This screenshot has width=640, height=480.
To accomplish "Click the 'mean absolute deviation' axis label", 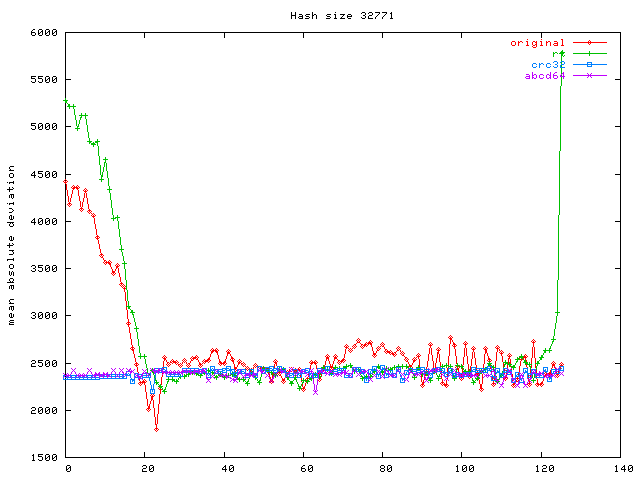I will tap(13, 245).
